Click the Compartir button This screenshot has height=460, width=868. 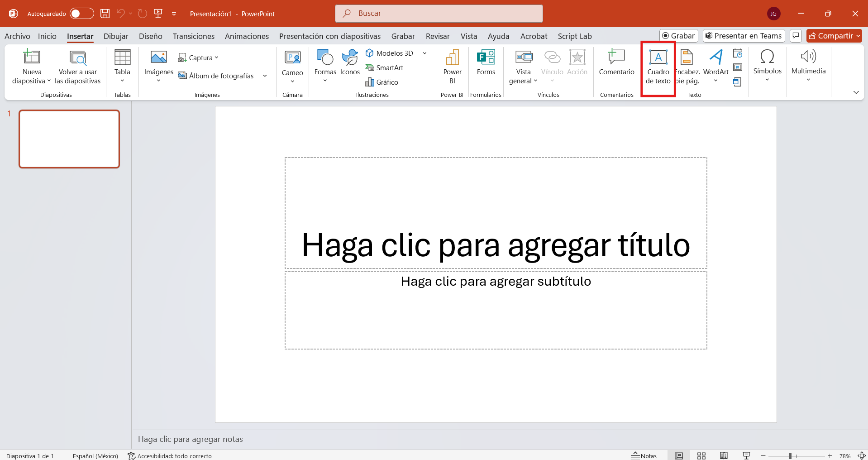[830, 36]
